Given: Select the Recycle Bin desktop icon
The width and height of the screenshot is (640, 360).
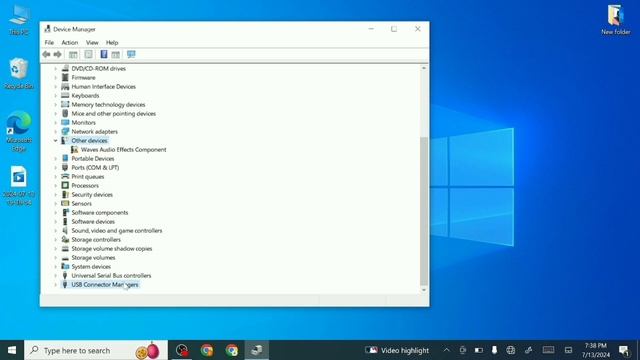Looking at the screenshot, I should [x=19, y=73].
